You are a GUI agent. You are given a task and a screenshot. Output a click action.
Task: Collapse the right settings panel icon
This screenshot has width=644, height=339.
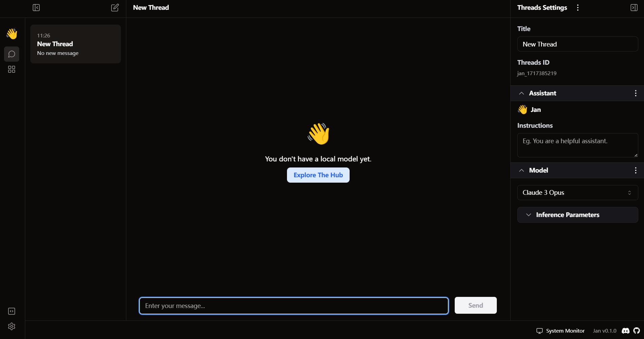tap(634, 7)
